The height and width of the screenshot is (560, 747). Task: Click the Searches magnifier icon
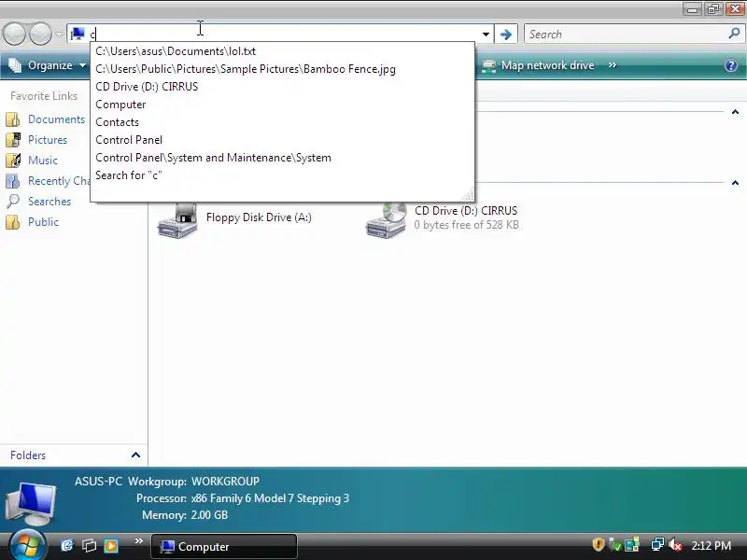[13, 202]
